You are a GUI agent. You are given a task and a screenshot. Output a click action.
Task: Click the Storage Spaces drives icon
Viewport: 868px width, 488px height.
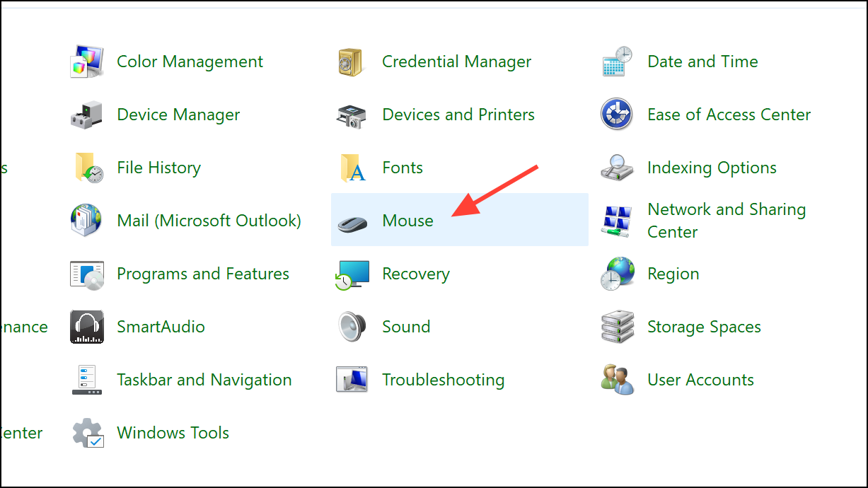(x=617, y=327)
